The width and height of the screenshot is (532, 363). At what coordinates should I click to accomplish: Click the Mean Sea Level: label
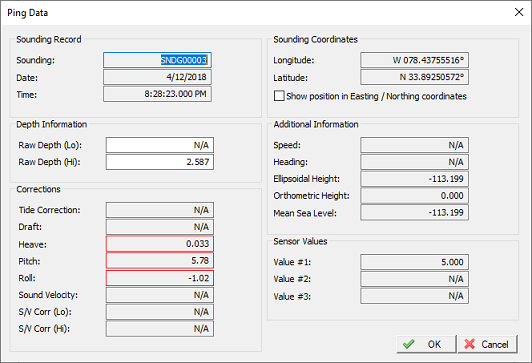[x=305, y=213]
